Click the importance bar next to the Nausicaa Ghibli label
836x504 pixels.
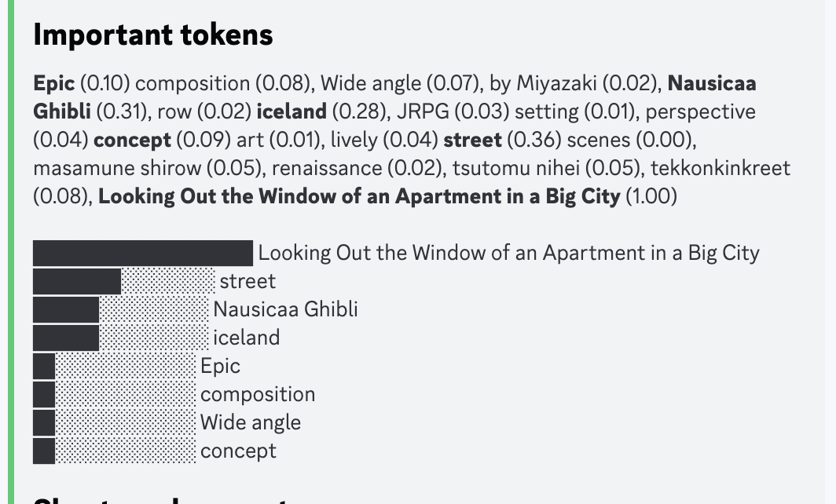66,309
